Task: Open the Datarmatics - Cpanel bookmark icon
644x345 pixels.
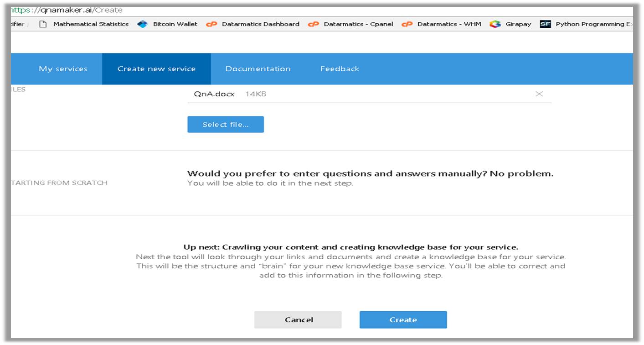Action: pos(313,24)
